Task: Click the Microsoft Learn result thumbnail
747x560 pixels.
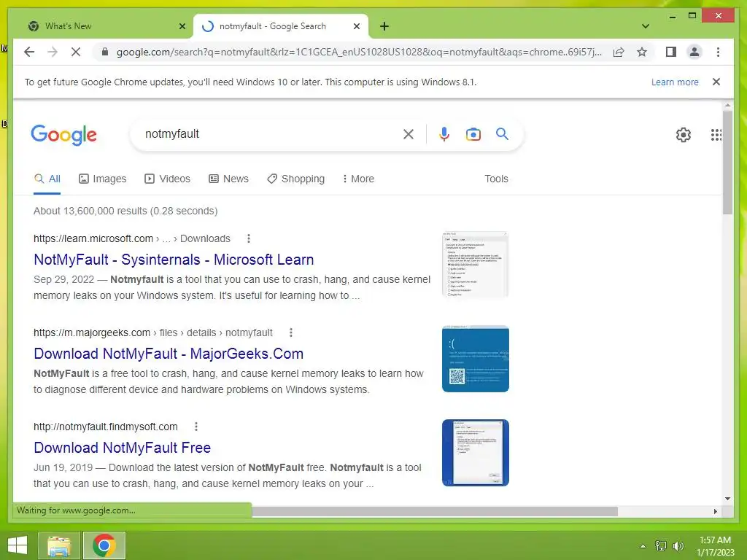Action: coord(476,264)
